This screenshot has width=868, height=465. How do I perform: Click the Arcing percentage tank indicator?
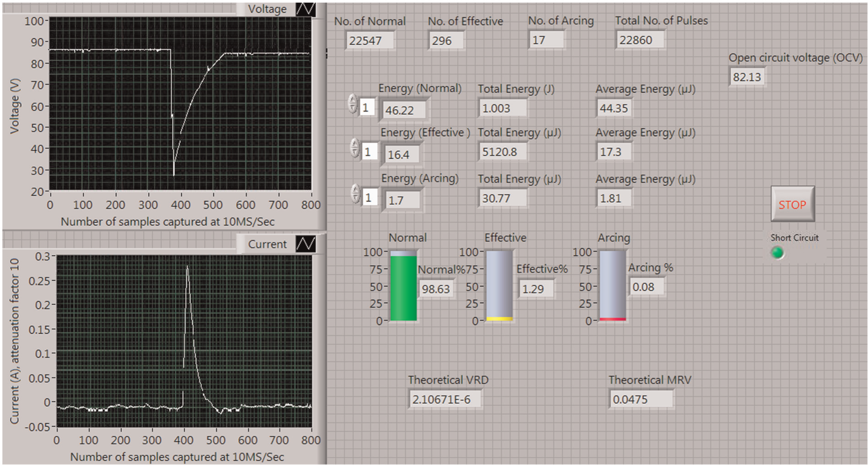(x=612, y=286)
